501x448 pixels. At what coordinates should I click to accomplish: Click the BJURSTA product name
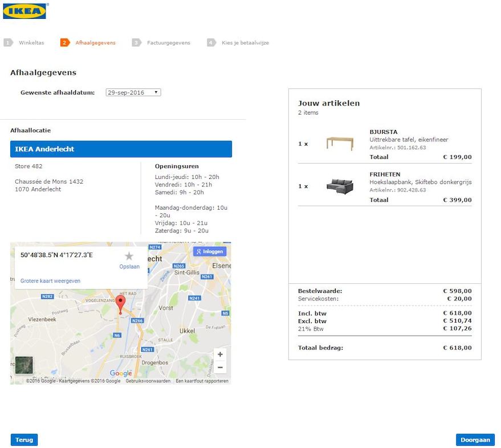(384, 132)
